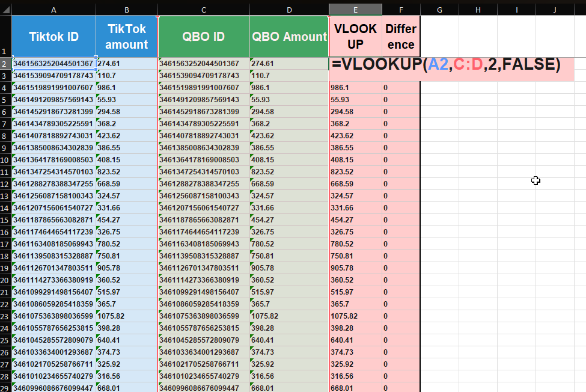Screen dimensions: 586x392
Task: Select the QBO Amount header cell
Action: (289, 37)
